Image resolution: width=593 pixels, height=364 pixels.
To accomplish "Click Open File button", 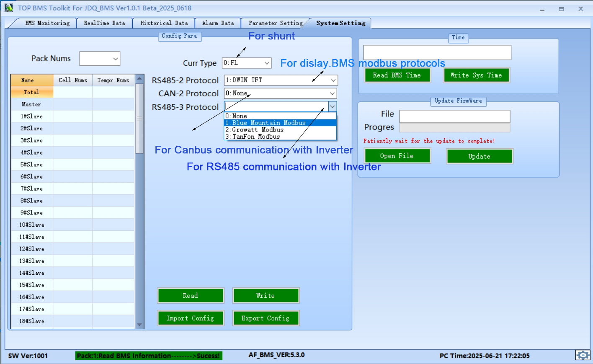I will coord(397,156).
